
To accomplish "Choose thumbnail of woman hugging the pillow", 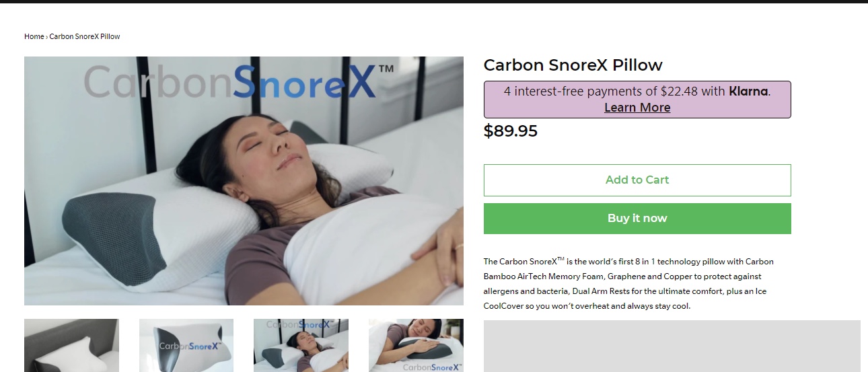I will point(416,345).
